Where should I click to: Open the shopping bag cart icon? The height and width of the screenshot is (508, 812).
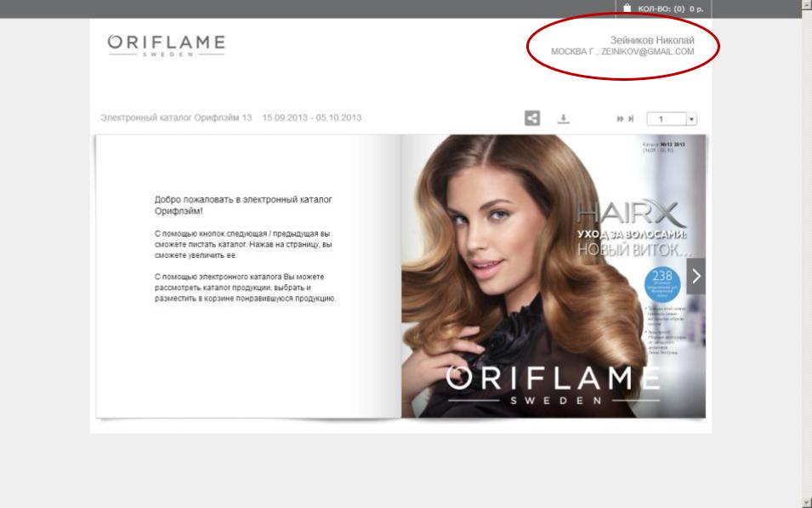coord(627,8)
